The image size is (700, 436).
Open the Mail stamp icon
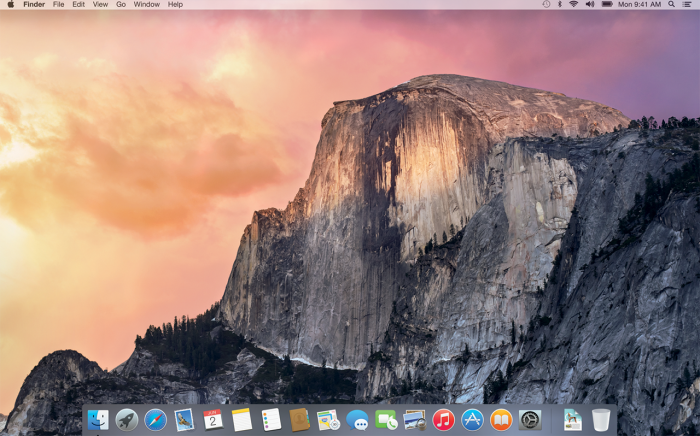[x=184, y=420]
